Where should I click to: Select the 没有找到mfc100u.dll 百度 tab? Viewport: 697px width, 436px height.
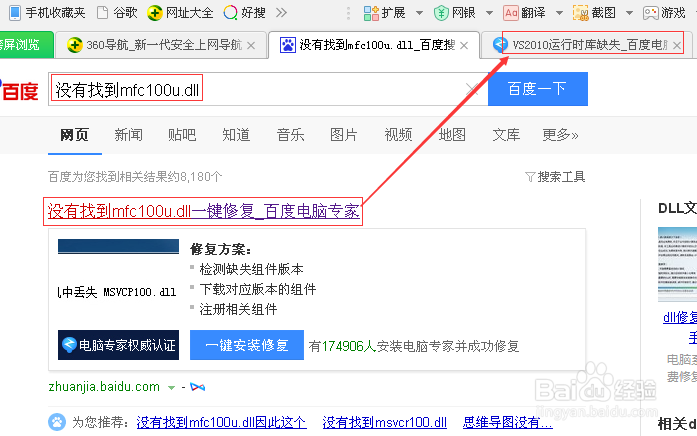373,45
